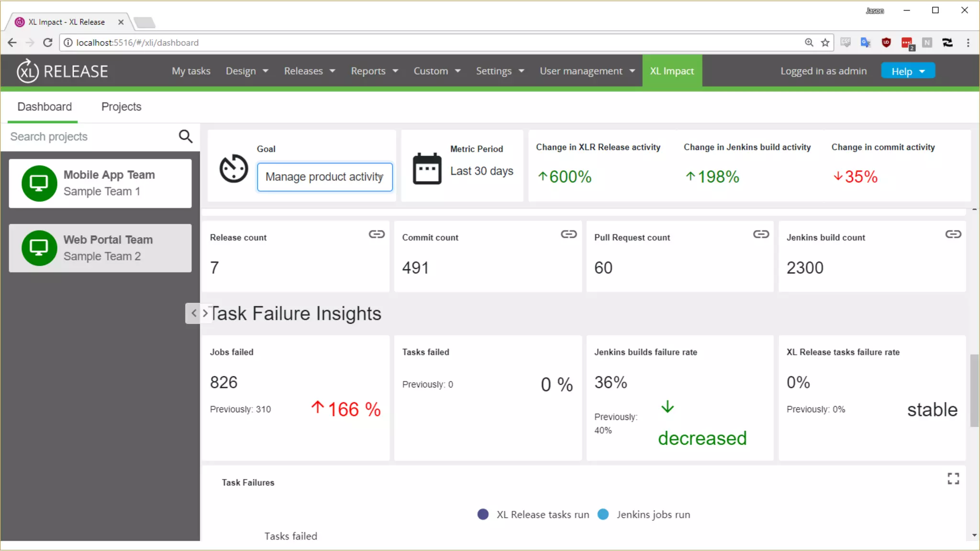The image size is (980, 551).
Task: Bookmark this page with the star icon
Action: tap(825, 43)
